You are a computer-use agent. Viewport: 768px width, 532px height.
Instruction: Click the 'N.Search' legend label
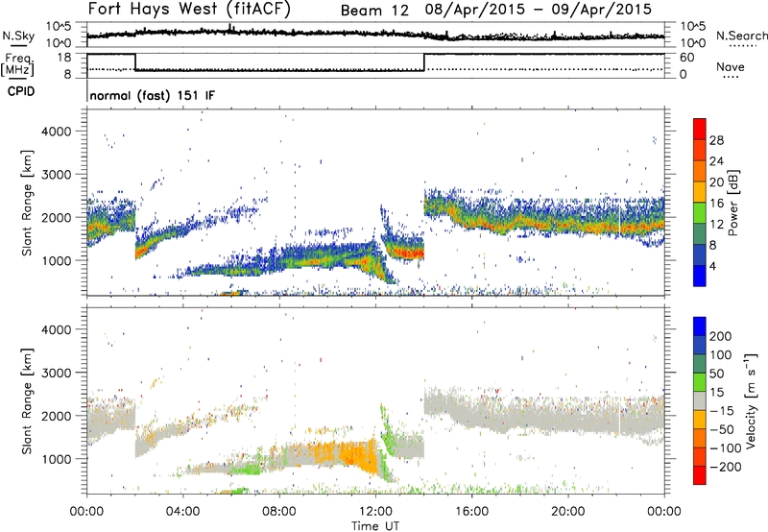(x=741, y=36)
